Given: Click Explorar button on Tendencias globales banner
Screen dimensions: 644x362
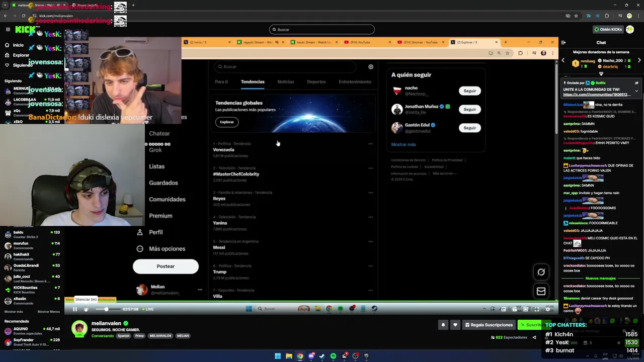Looking at the screenshot, I should pyautogui.click(x=227, y=122).
